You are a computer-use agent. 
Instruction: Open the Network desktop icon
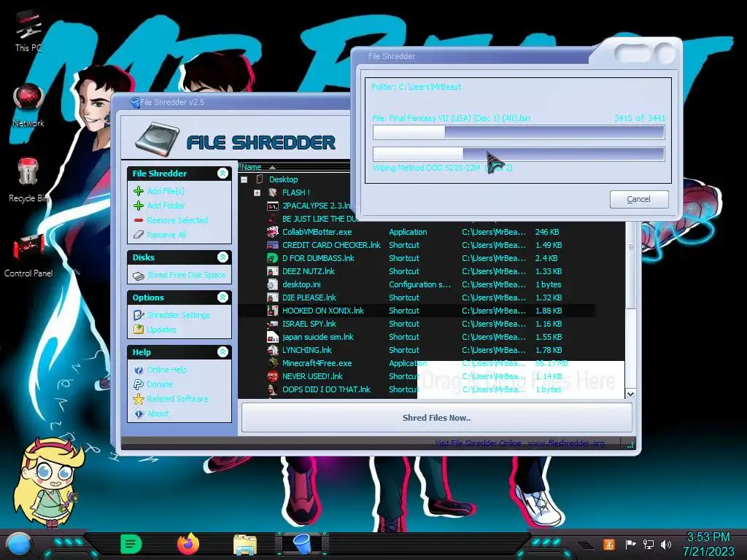(28, 106)
